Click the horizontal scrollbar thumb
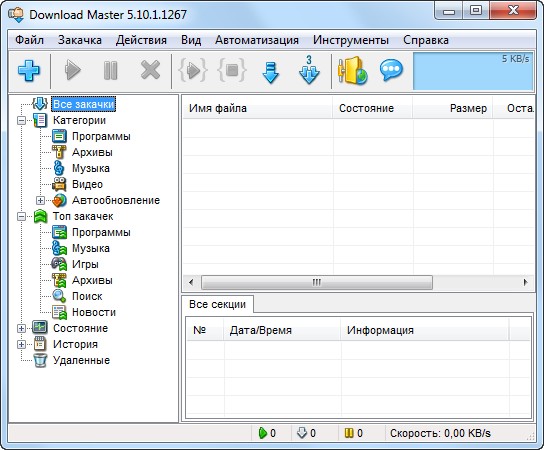Screen dimensions: 544x450 pyautogui.click(x=317, y=282)
